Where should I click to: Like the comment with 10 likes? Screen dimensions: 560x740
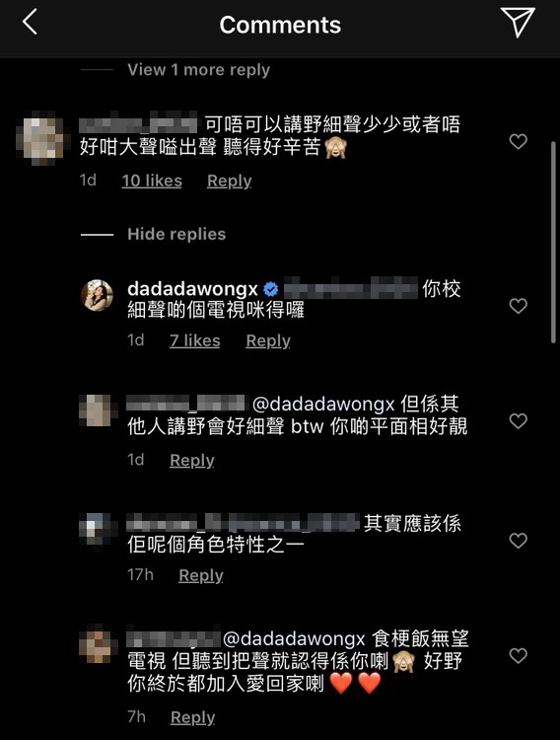(518, 141)
